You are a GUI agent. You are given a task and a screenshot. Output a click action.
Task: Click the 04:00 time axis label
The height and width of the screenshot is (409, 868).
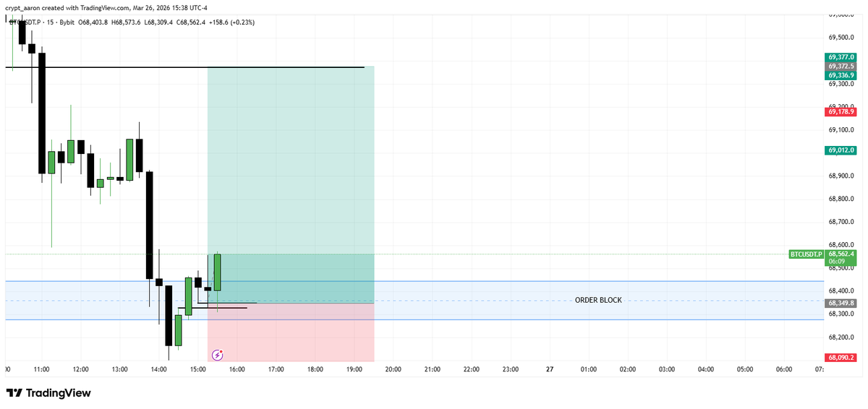pos(705,369)
